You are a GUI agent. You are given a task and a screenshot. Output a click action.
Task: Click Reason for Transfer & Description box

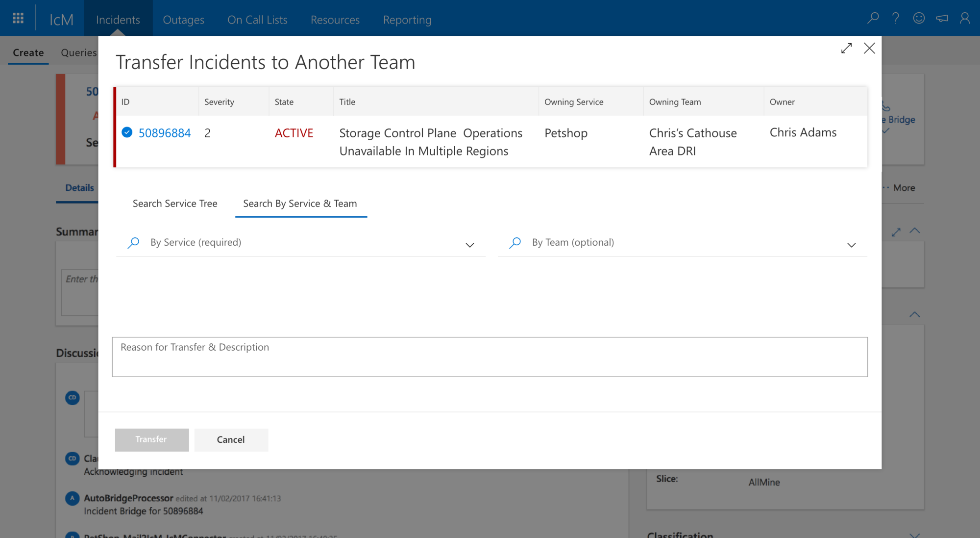pos(490,357)
